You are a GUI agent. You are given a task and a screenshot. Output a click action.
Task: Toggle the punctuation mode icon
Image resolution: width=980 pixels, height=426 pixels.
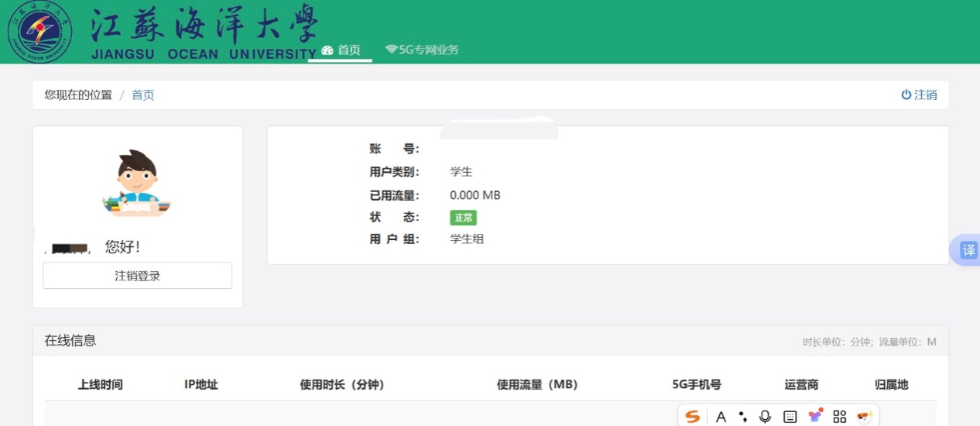[x=743, y=417]
